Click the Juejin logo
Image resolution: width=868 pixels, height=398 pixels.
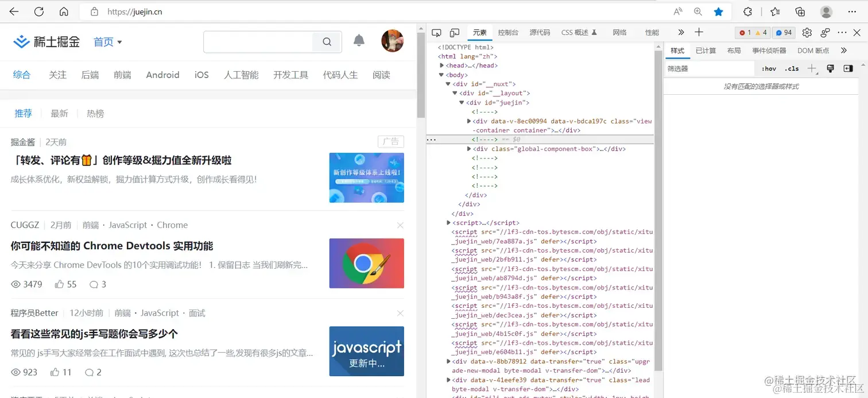[46, 41]
